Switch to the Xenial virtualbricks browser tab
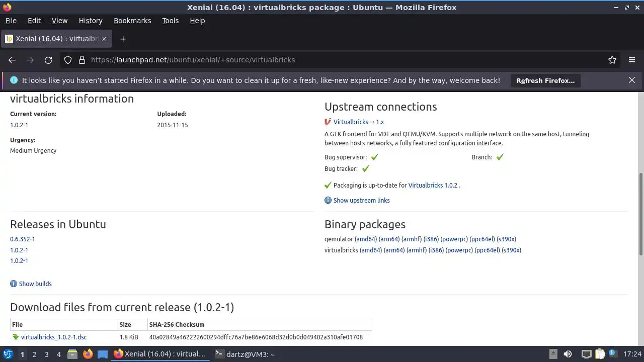This screenshot has height=362, width=644. pyautogui.click(x=55, y=39)
